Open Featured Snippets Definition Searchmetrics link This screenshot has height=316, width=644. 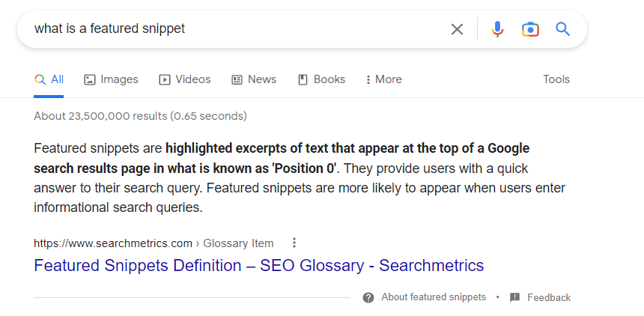pyautogui.click(x=258, y=265)
